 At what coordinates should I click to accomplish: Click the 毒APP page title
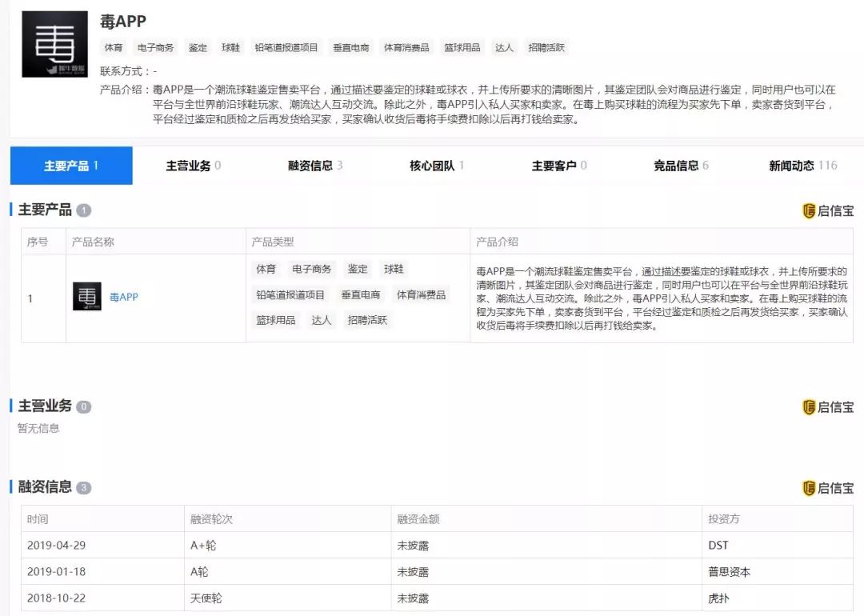pos(123,22)
